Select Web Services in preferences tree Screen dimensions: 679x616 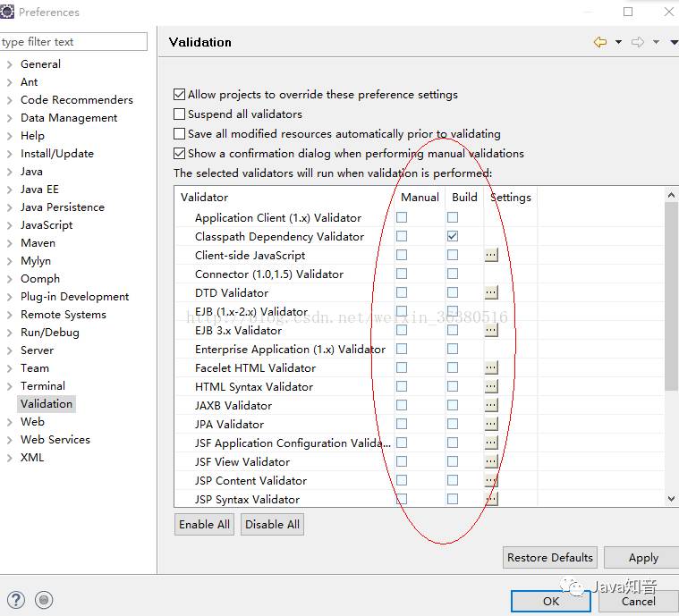[55, 440]
